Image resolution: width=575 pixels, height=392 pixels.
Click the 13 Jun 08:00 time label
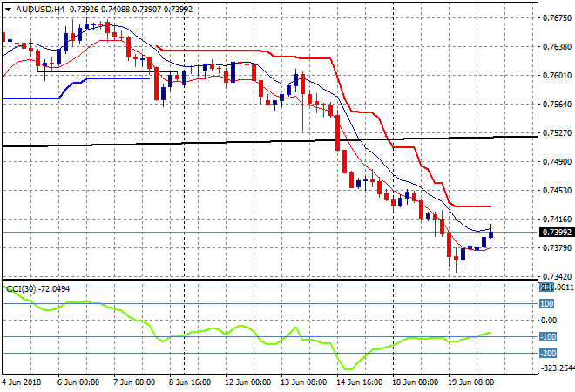tap(303, 382)
